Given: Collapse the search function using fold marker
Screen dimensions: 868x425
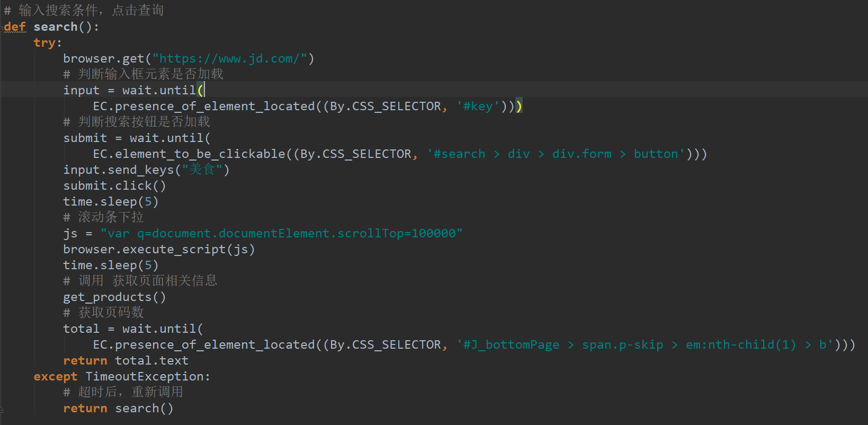Looking at the screenshot, I should tap(2, 27).
